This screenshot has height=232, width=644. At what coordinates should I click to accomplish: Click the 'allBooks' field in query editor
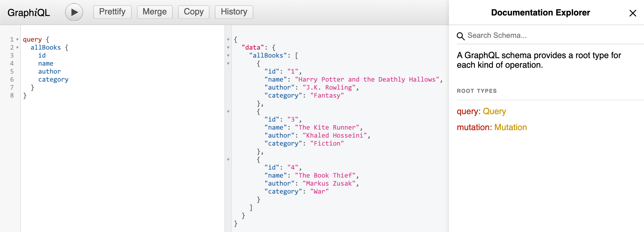pyautogui.click(x=46, y=47)
